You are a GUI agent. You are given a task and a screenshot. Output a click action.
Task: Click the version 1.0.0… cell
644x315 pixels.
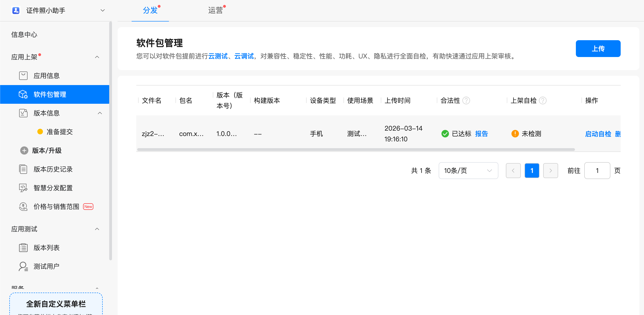[227, 134]
